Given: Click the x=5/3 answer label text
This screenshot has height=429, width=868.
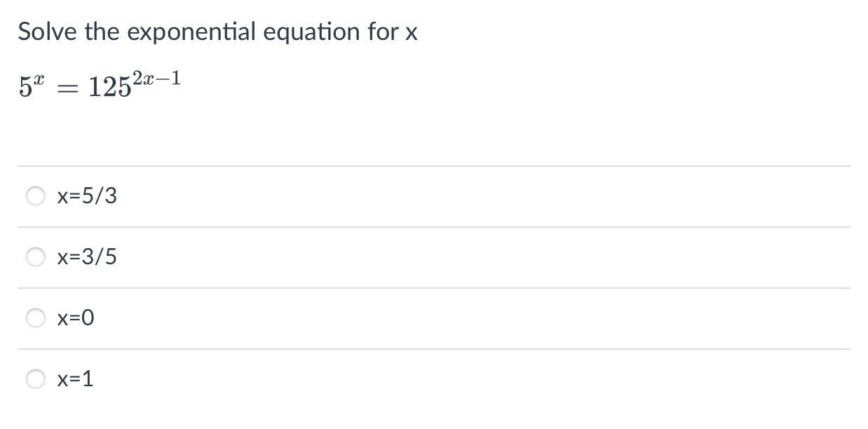Looking at the screenshot, I should [x=87, y=197].
